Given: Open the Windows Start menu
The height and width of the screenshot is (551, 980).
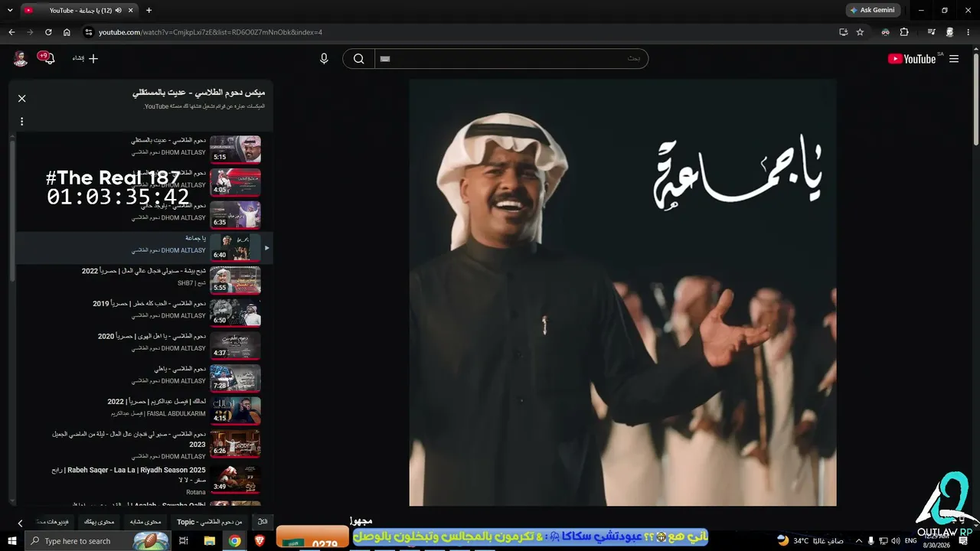Looking at the screenshot, I should (11, 541).
